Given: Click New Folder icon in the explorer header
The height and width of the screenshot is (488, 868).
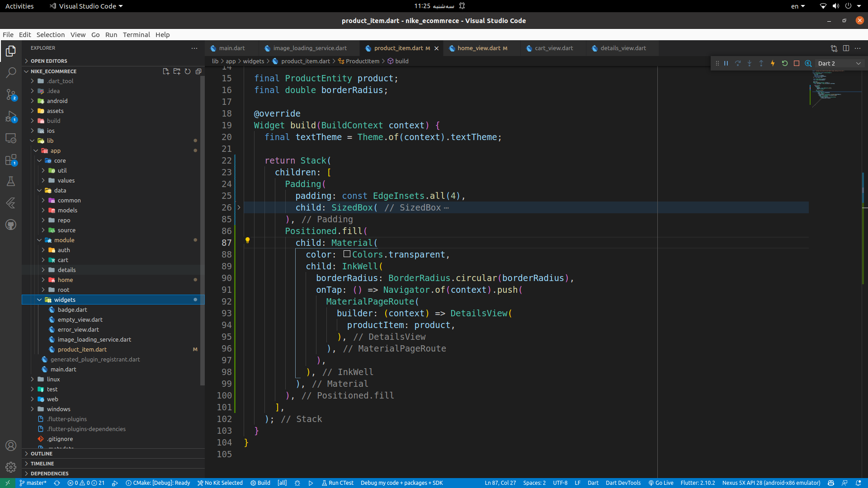Looking at the screenshot, I should 177,71.
